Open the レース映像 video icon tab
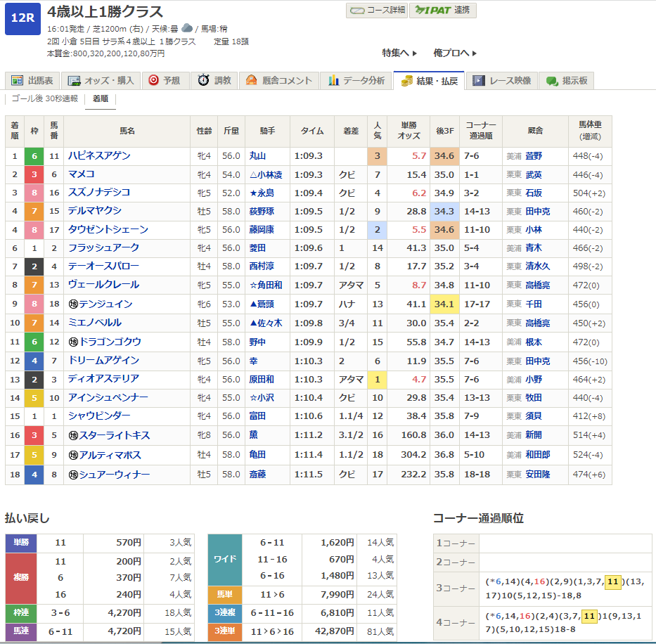 pyautogui.click(x=479, y=81)
